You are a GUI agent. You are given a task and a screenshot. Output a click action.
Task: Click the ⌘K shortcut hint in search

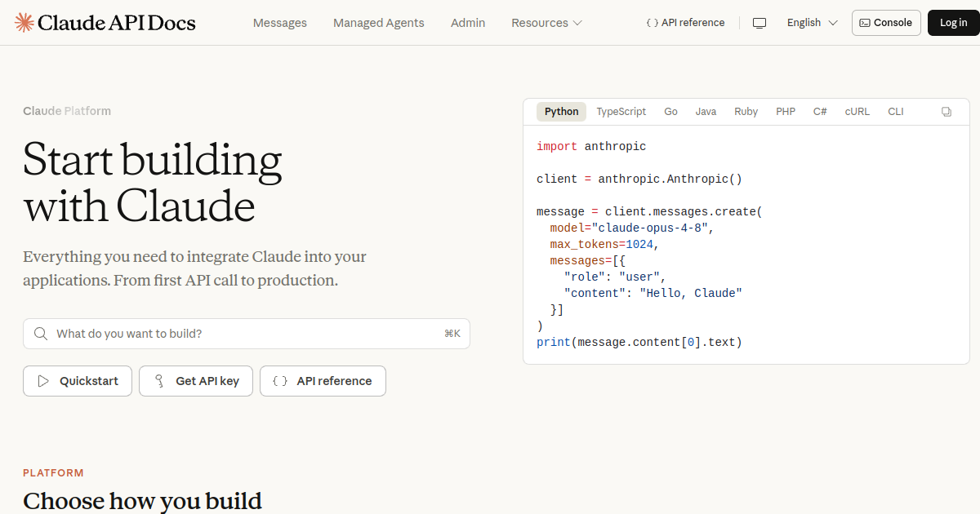click(x=452, y=334)
